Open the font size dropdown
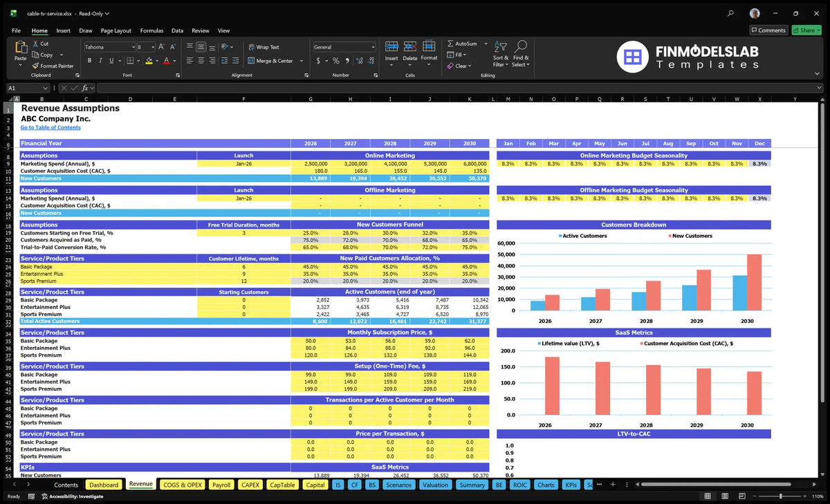This screenshot has width=830, height=504. click(151, 47)
